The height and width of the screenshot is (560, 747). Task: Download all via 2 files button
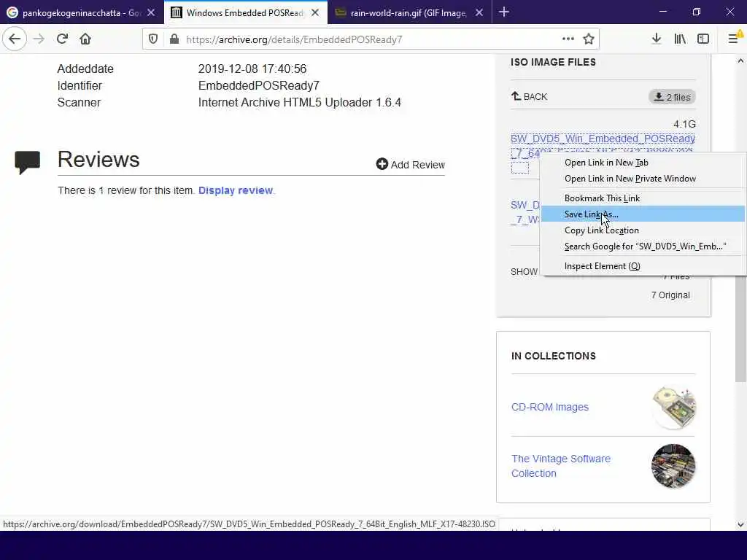[672, 97]
